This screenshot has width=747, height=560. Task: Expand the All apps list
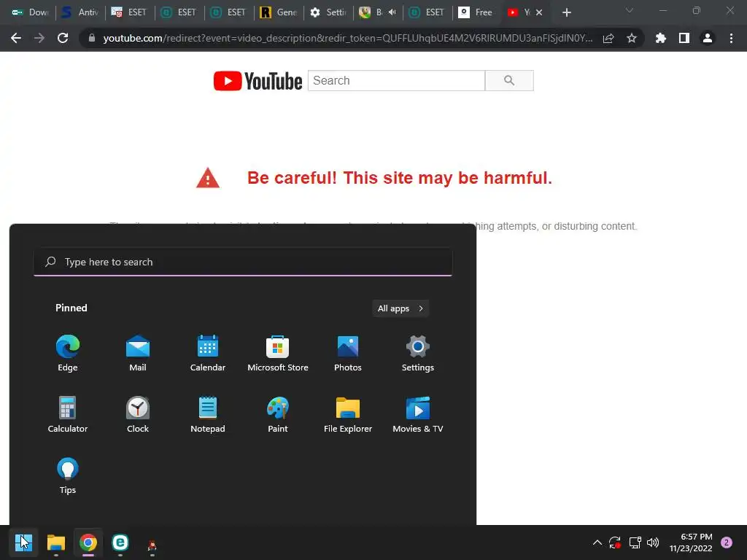tap(400, 308)
